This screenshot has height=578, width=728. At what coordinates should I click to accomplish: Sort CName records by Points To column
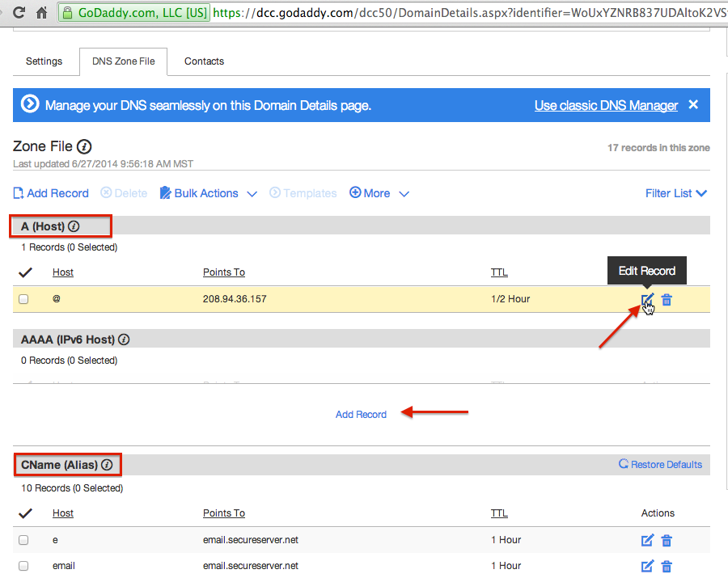(x=224, y=513)
